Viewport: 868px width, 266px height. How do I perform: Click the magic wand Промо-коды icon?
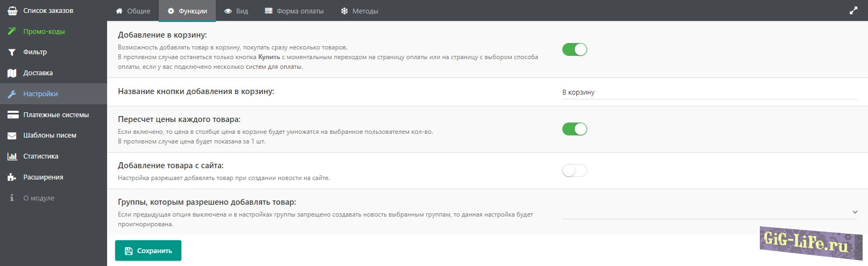click(12, 32)
